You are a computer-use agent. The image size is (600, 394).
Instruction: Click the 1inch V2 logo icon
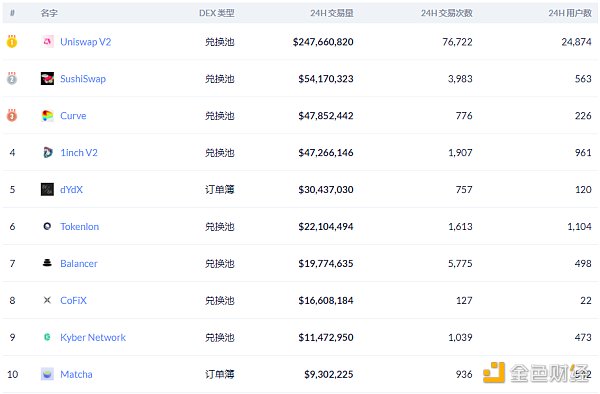(x=47, y=152)
